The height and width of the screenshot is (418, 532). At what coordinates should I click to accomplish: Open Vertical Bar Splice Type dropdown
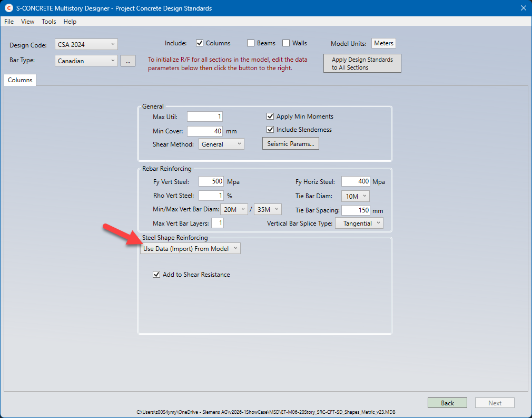359,223
